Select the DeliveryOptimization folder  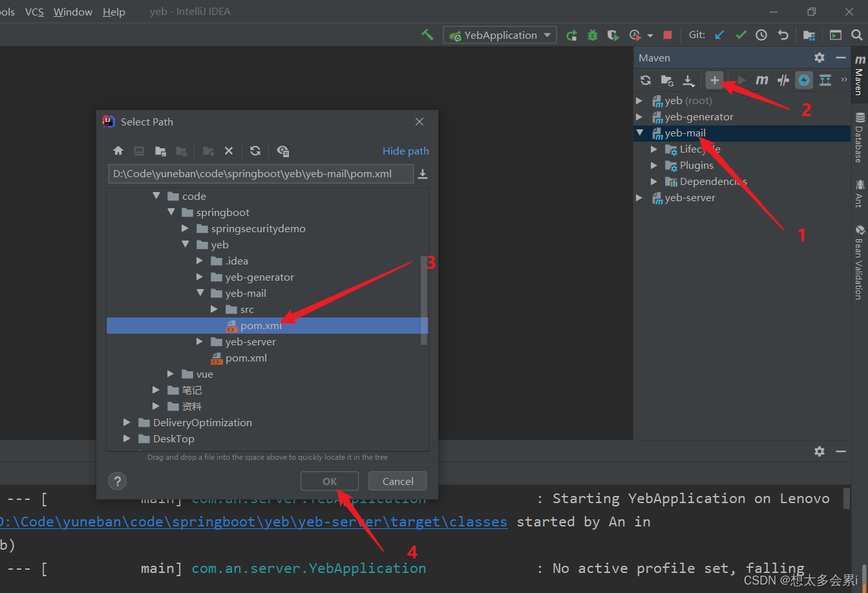point(202,422)
